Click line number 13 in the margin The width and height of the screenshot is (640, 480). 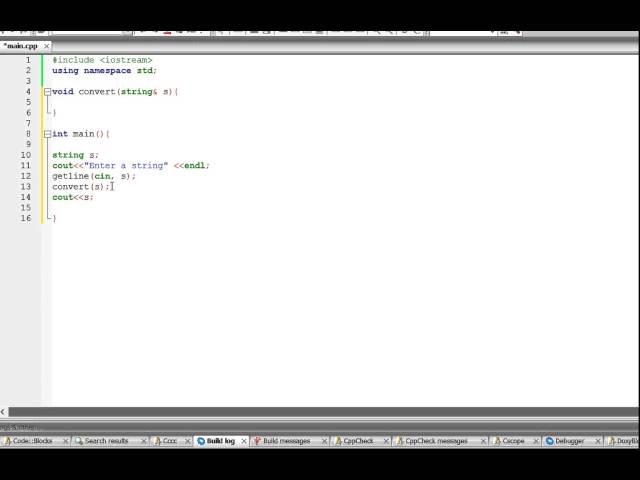(x=26, y=187)
